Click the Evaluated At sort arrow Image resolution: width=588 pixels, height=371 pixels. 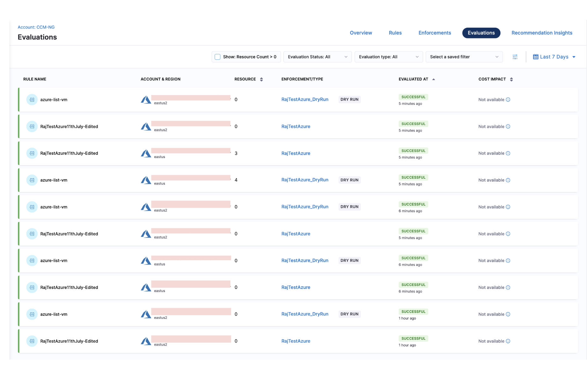(433, 79)
